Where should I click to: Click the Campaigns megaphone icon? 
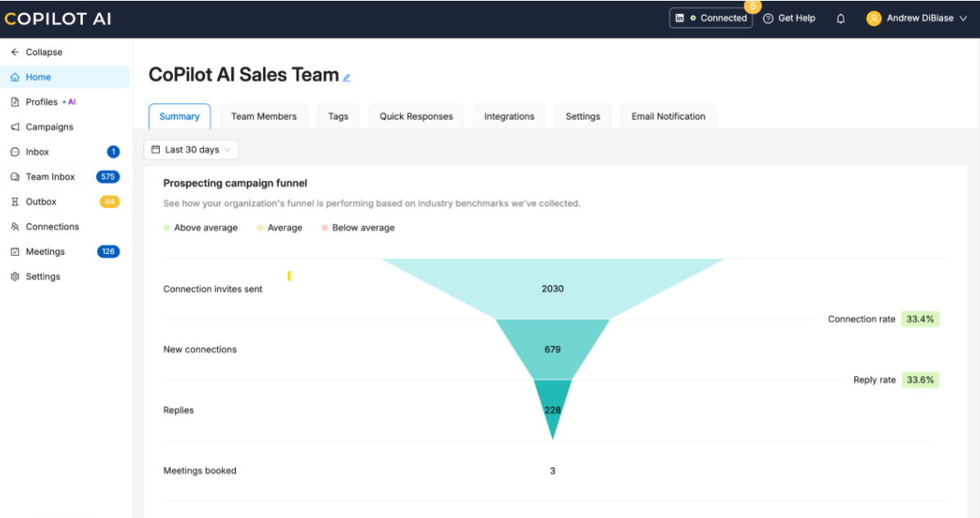coord(15,127)
